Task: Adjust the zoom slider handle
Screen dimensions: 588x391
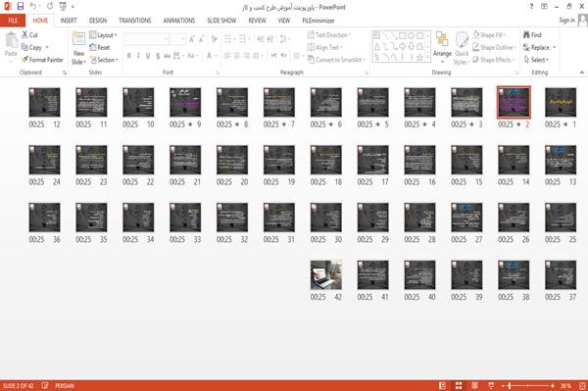Action: click(x=510, y=385)
